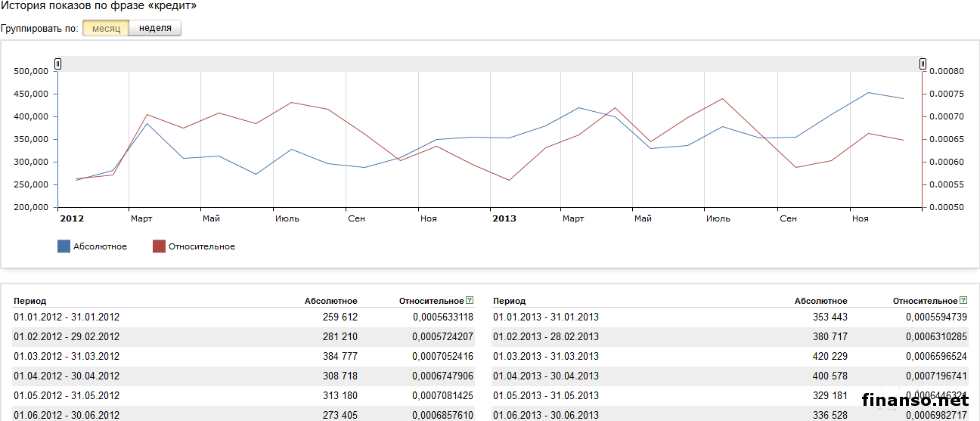Click the left range slider handle above chart
Image resolution: width=980 pixels, height=421 pixels.
point(57,64)
